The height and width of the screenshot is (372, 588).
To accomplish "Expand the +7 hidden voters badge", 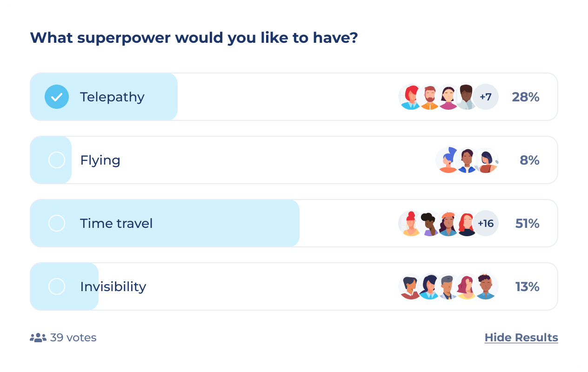I will pyautogui.click(x=486, y=97).
